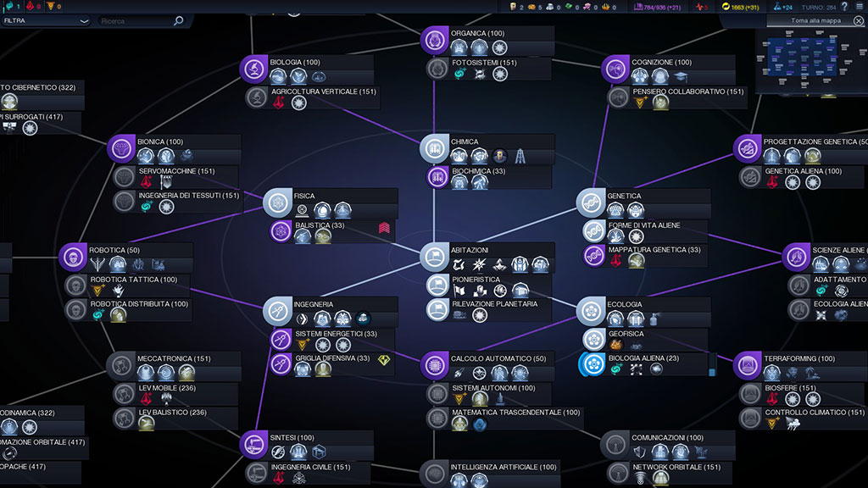Select the Sistemi Energetici leaf icon

tap(281, 340)
